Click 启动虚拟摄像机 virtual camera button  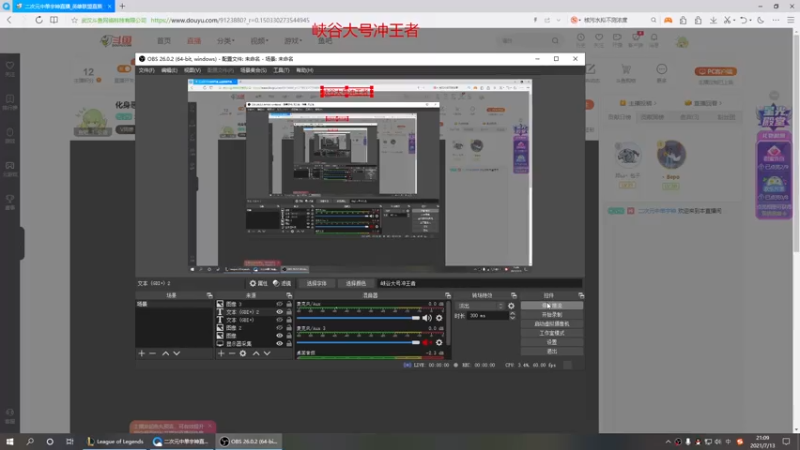click(x=552, y=324)
